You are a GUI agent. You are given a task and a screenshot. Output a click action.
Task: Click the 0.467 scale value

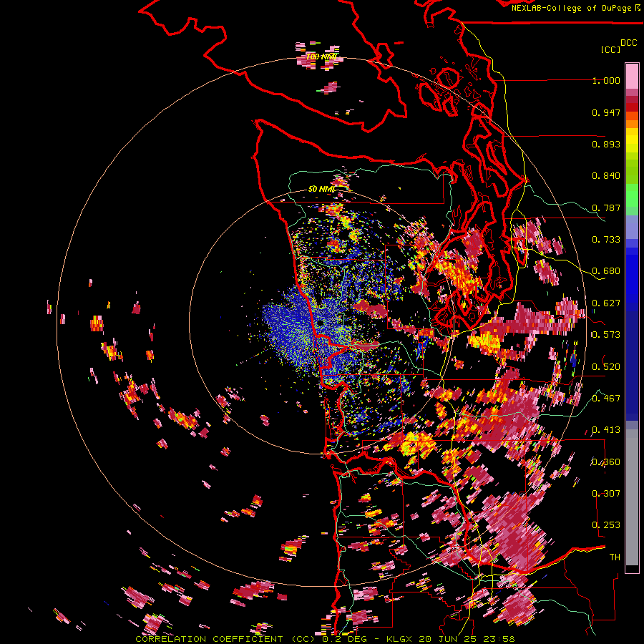[x=606, y=399]
